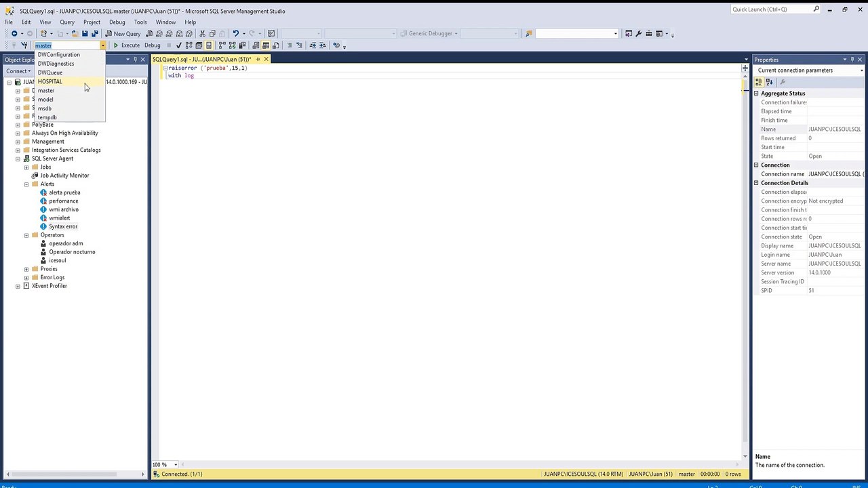Click the Save toolbar icon
Screen dimensions: 868x488
point(85,33)
